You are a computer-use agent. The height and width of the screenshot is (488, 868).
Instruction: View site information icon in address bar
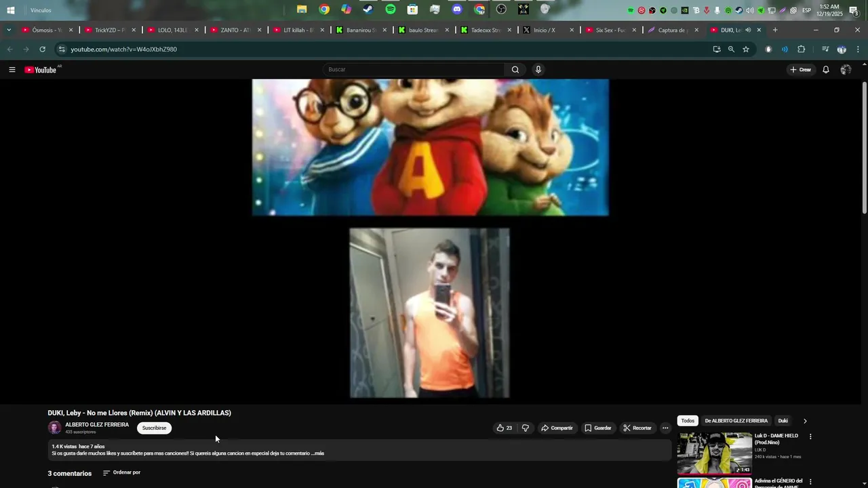tap(62, 49)
